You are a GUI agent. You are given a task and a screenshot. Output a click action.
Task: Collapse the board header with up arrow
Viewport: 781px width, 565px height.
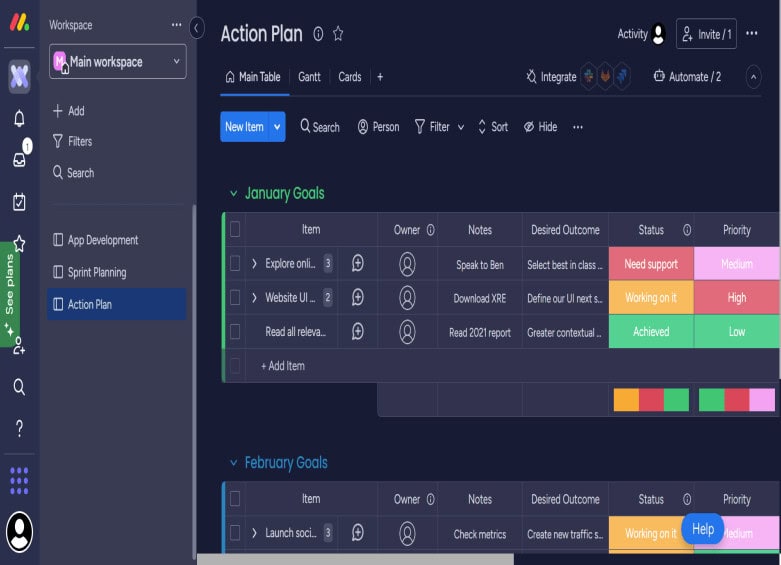coord(753,77)
